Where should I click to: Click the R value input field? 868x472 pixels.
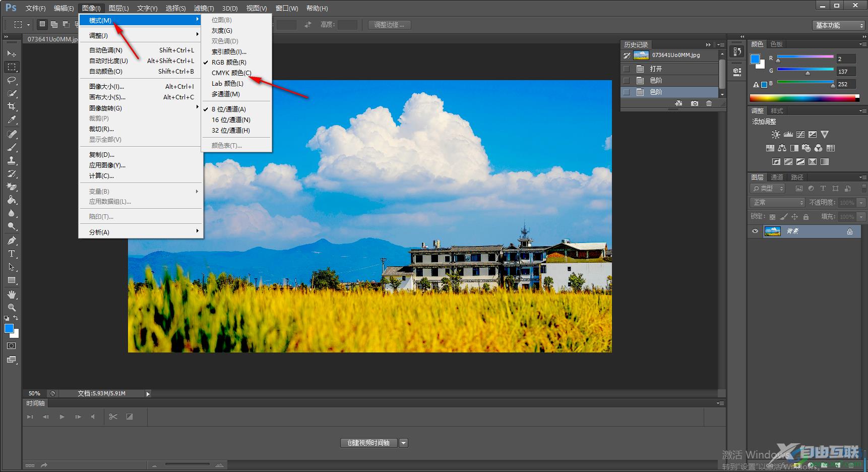tap(846, 59)
